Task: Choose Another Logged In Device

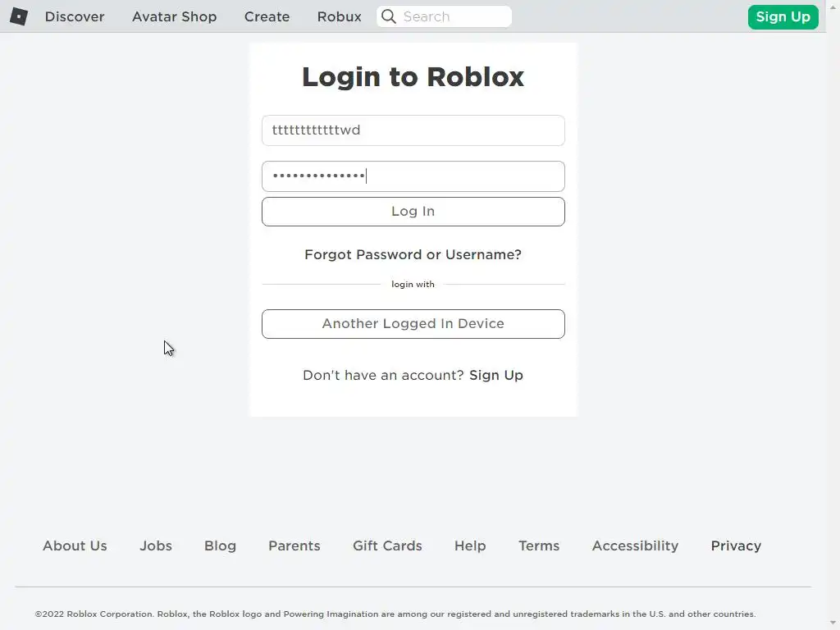Action: pyautogui.click(x=413, y=323)
